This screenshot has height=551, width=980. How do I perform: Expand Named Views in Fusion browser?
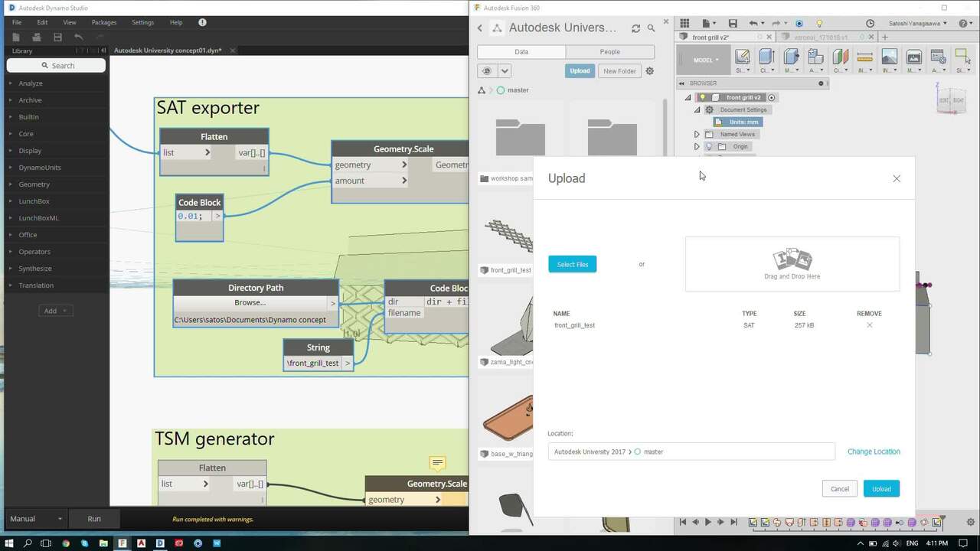tap(697, 134)
